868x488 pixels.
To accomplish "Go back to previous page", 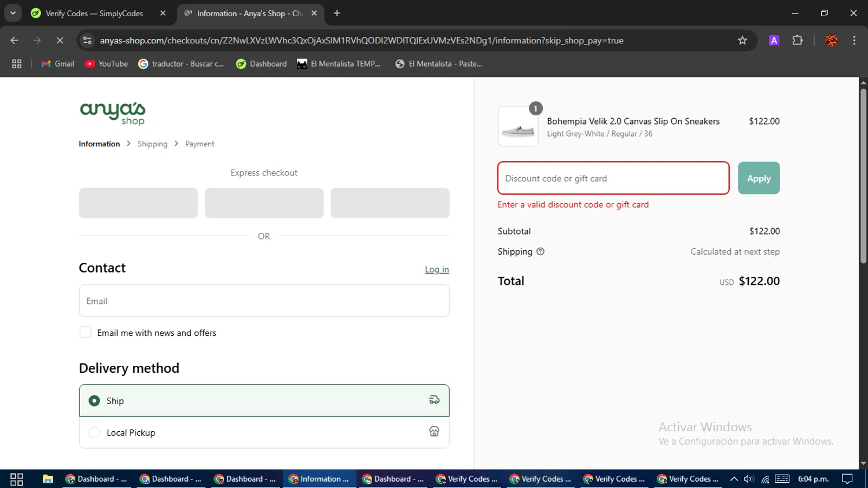I will coord(14,41).
